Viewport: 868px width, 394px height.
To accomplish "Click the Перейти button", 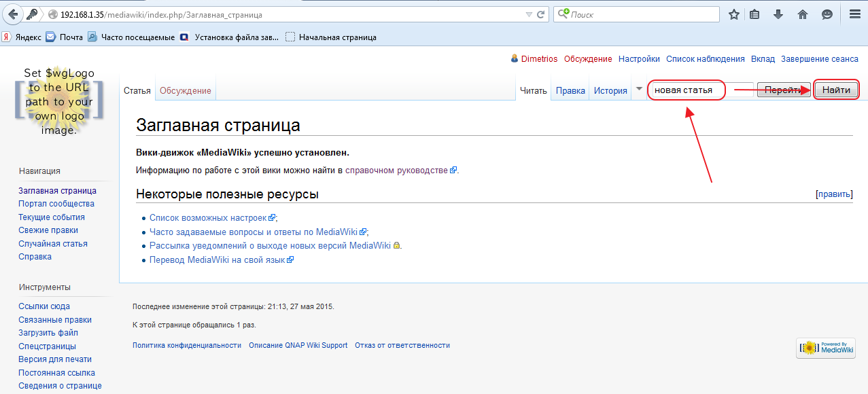I will coord(784,90).
